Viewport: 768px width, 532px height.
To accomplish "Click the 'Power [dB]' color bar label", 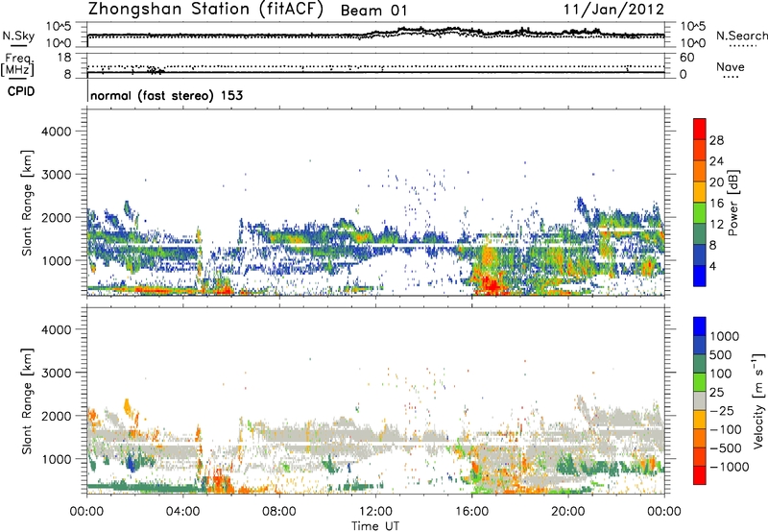I will click(x=732, y=203).
